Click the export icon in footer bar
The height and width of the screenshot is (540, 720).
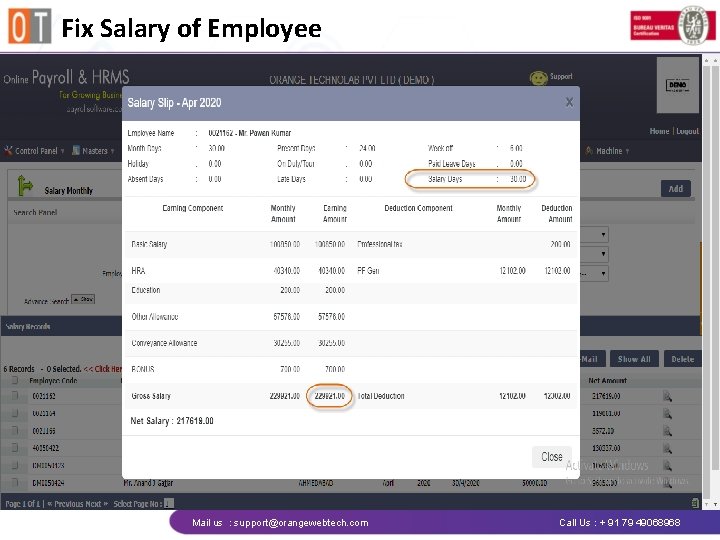coord(695,503)
